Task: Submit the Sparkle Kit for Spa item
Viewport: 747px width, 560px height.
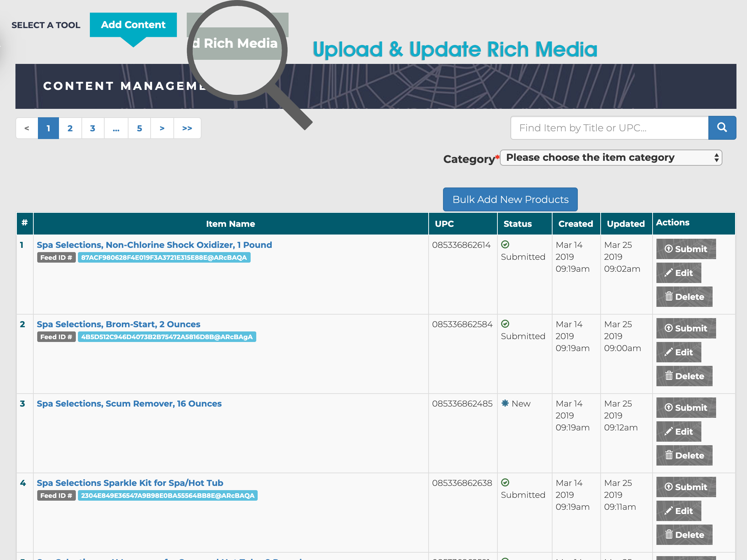Action: pyautogui.click(x=686, y=487)
